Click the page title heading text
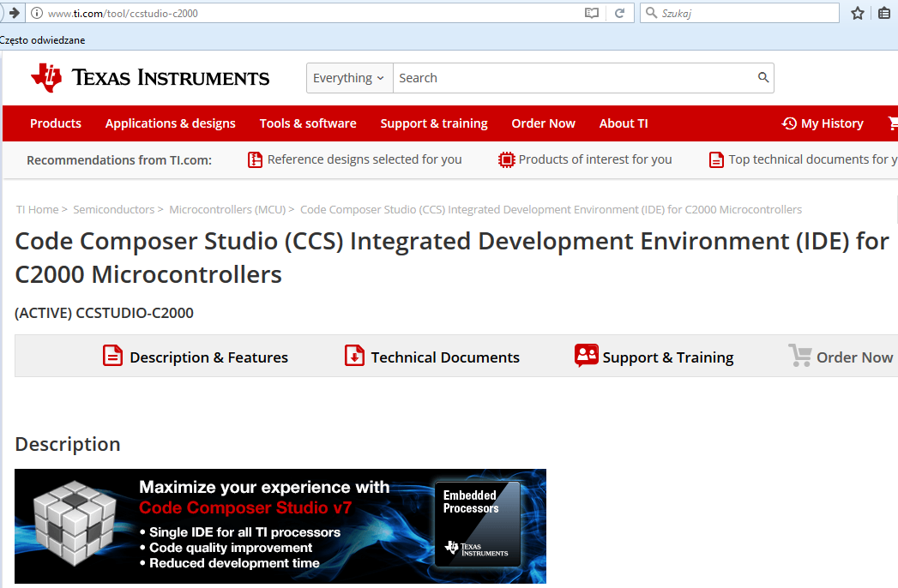This screenshot has width=898, height=588. click(452, 258)
